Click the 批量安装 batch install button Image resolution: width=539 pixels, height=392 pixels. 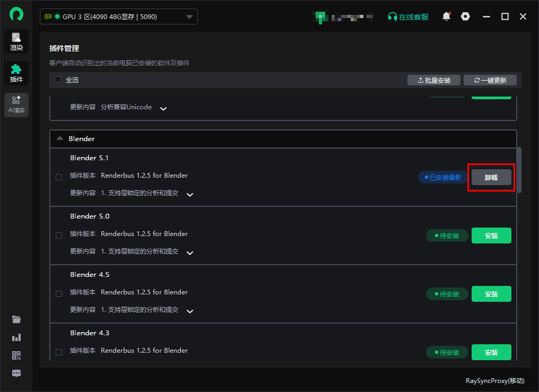point(434,80)
